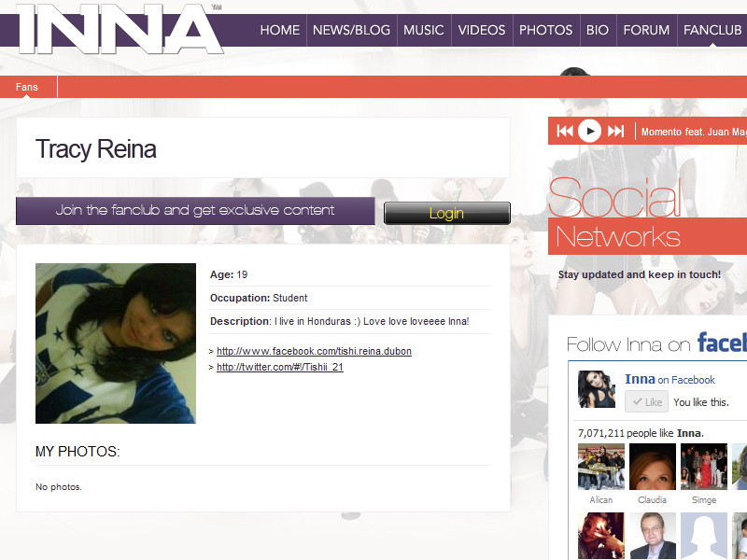Screen dimensions: 747x560
Task: Click the Facebook Like button
Action: [646, 402]
